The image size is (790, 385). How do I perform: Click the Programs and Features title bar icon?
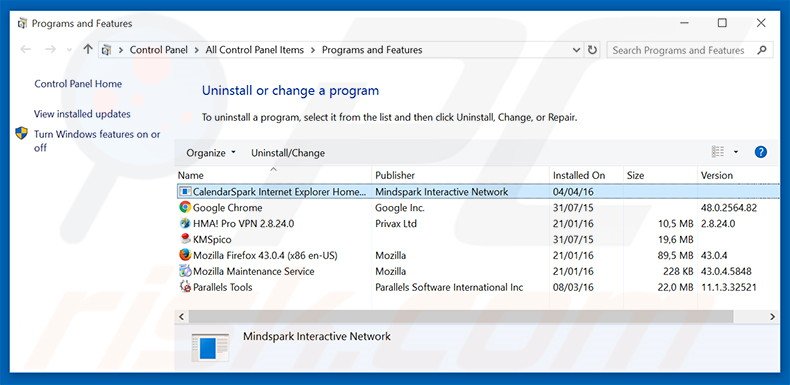coord(22,24)
